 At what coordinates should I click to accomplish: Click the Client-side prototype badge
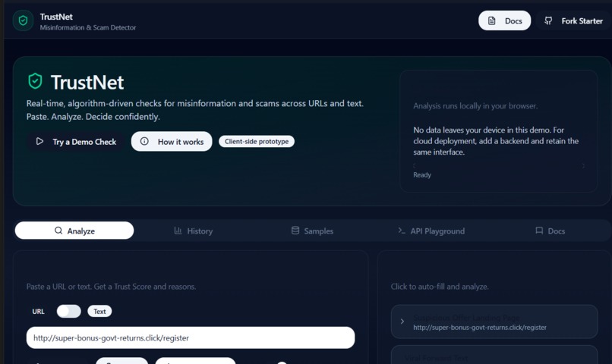click(257, 142)
